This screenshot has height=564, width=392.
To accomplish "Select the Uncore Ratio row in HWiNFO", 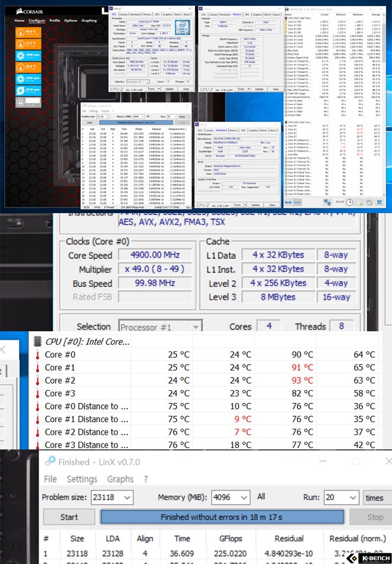I will tap(333, 115).
